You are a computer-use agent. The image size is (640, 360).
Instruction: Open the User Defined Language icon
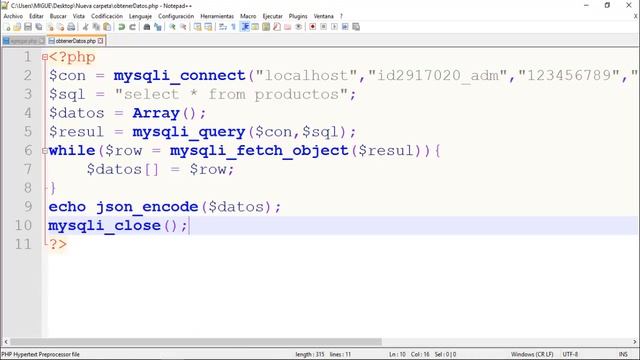pos(255,27)
